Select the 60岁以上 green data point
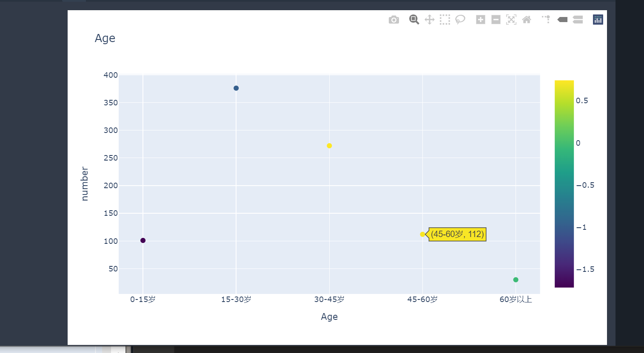 (516, 280)
